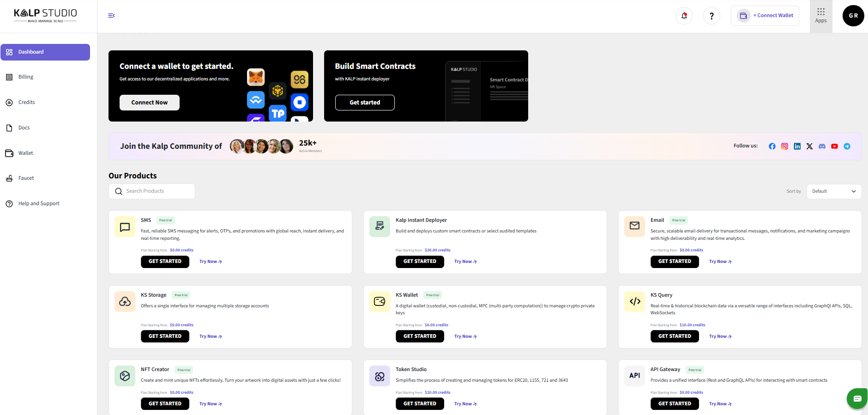Screen dimensions: 868x415
Task: Open the Apps grid launcher
Action: pyautogui.click(x=820, y=16)
